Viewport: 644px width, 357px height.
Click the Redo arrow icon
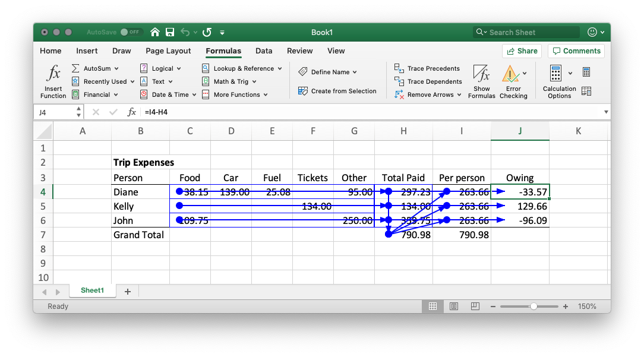pyautogui.click(x=207, y=32)
